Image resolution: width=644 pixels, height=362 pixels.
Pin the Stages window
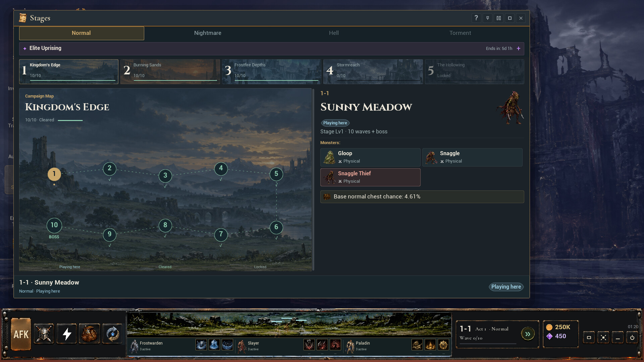coord(488,18)
